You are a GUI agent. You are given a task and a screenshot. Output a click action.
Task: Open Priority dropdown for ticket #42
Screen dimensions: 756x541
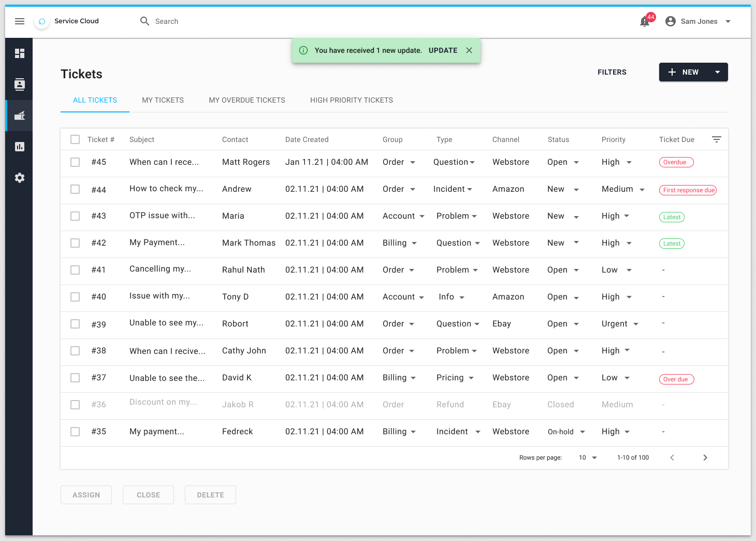(629, 243)
